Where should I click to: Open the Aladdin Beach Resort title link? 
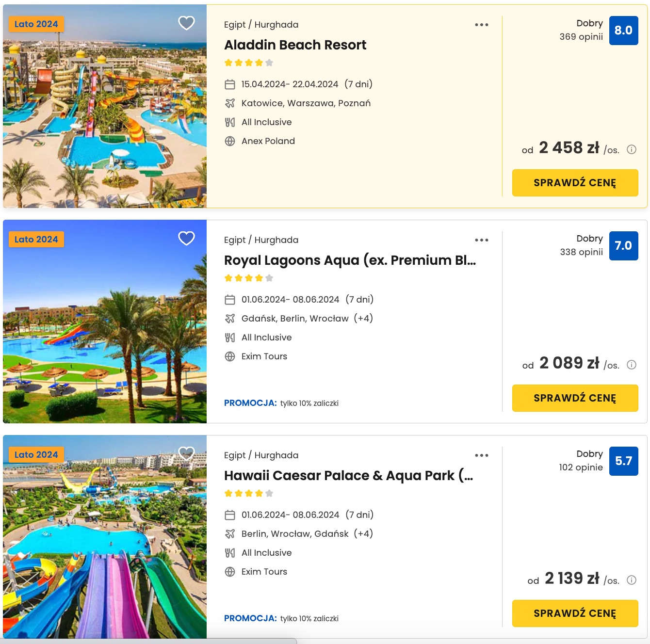295,45
